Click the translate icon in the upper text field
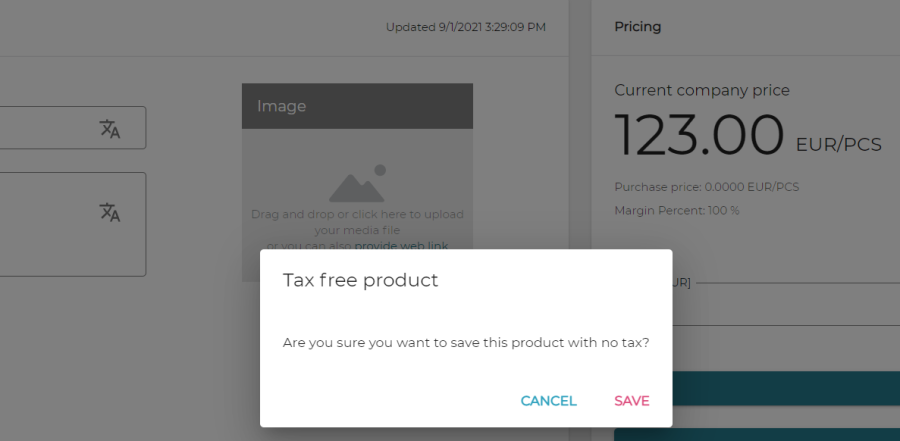This screenshot has height=441, width=900. [110, 128]
